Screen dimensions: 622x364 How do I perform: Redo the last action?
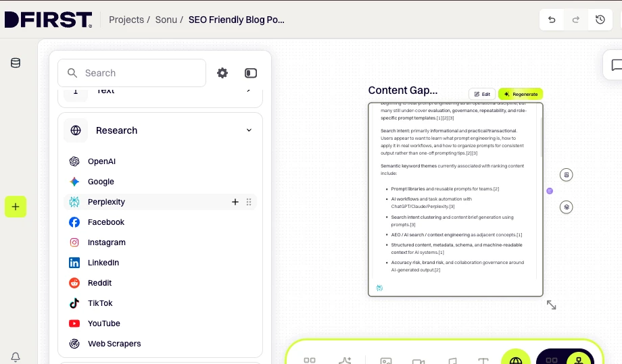click(x=575, y=20)
